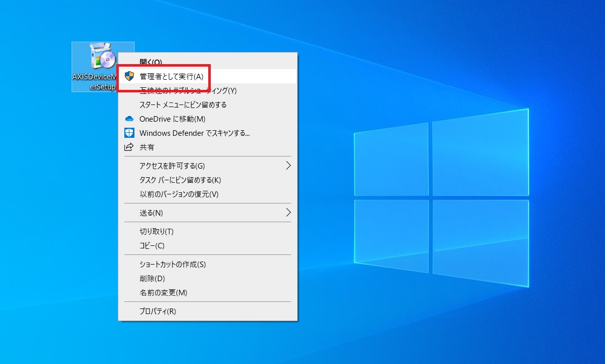Select 削除(D) menu item
The height and width of the screenshot is (364, 605).
point(208,278)
